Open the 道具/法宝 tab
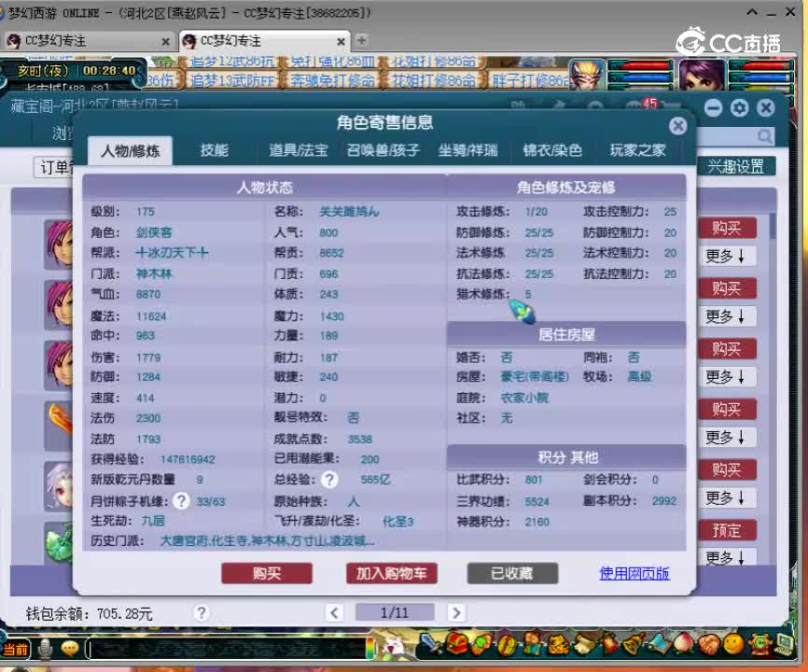 (299, 150)
